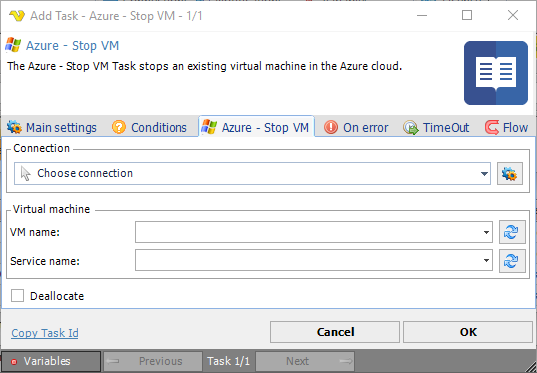Viewport: 537px width, 373px height.
Task: Enable the Deallocate checkbox
Action: tap(17, 296)
